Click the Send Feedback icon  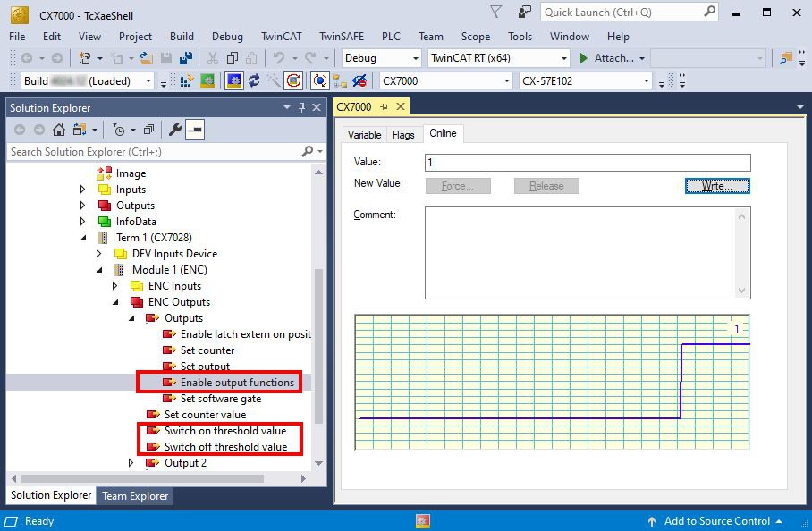click(x=525, y=12)
